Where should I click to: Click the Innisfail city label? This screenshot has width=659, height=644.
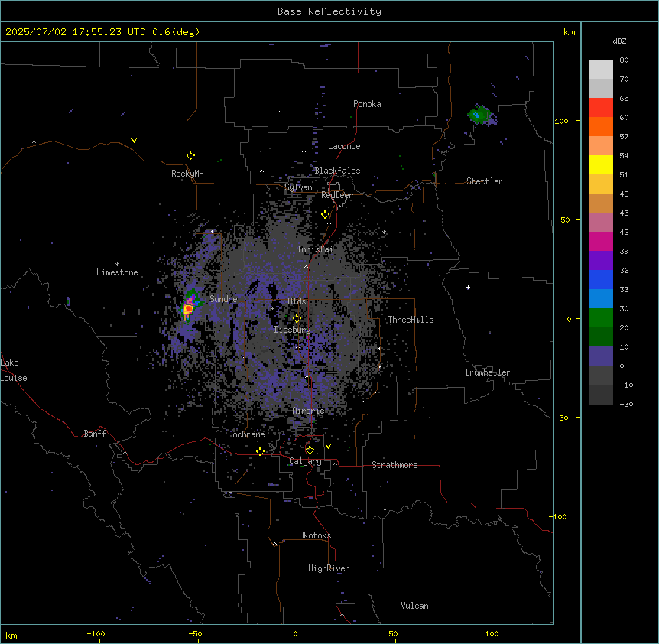(317, 249)
